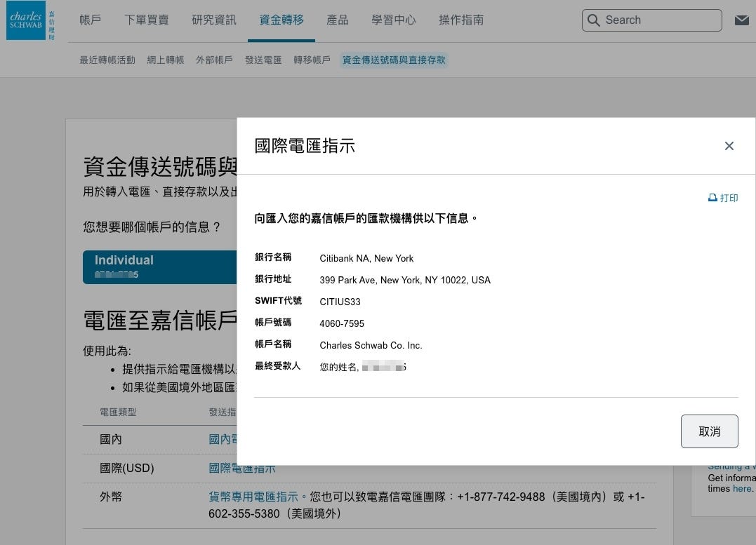756x545 pixels.
Task: Select the 研究資訊 tab
Action: pyautogui.click(x=213, y=20)
